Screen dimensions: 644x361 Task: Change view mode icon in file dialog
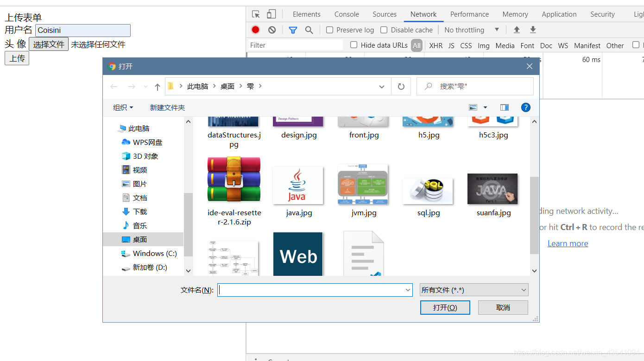pos(473,107)
